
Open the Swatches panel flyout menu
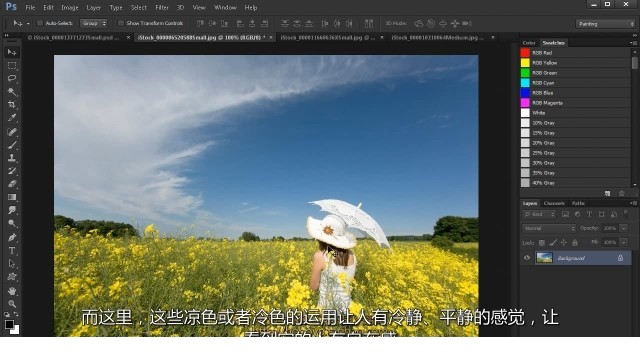pos(633,42)
